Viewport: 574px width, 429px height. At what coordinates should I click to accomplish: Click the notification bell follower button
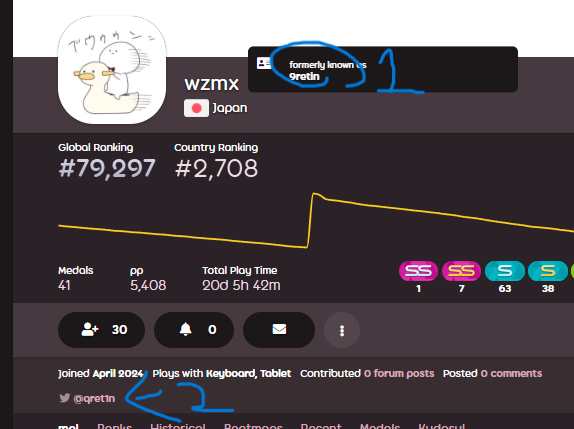pyautogui.click(x=194, y=330)
